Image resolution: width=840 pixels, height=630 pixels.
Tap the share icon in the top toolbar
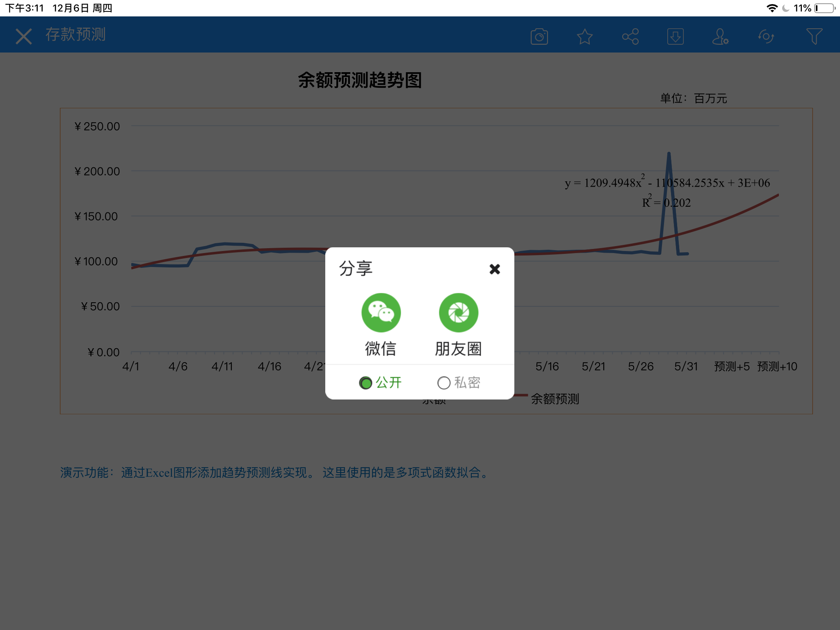630,37
